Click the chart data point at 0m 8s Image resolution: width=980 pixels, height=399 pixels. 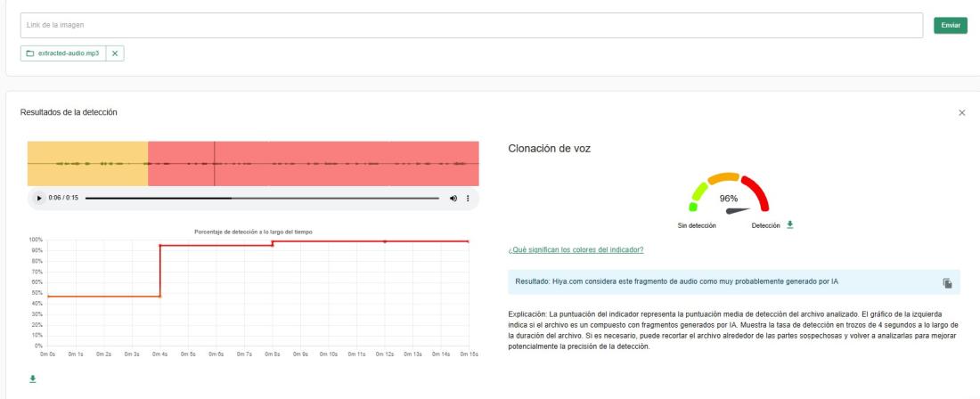[273, 242]
